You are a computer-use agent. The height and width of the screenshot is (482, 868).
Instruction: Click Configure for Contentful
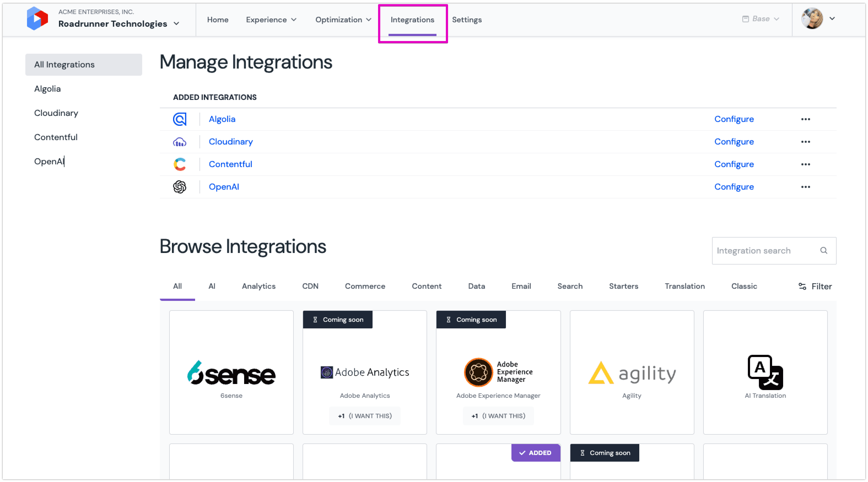click(x=734, y=164)
